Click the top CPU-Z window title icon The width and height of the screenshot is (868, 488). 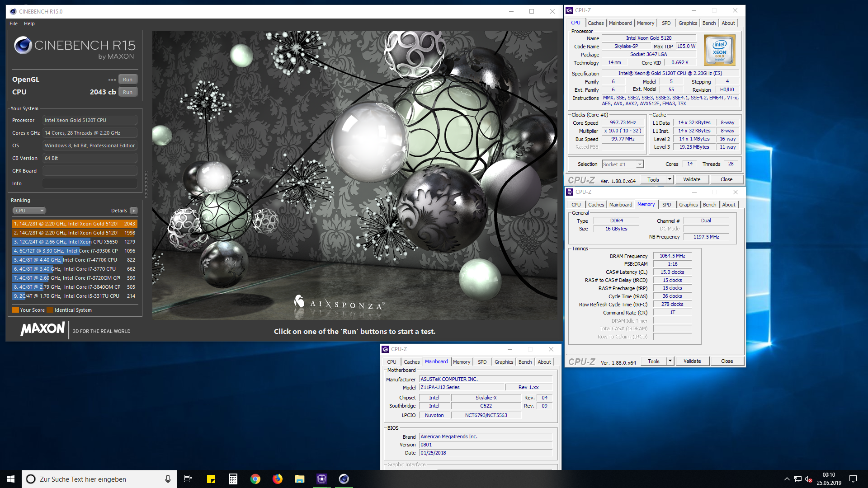tap(570, 10)
